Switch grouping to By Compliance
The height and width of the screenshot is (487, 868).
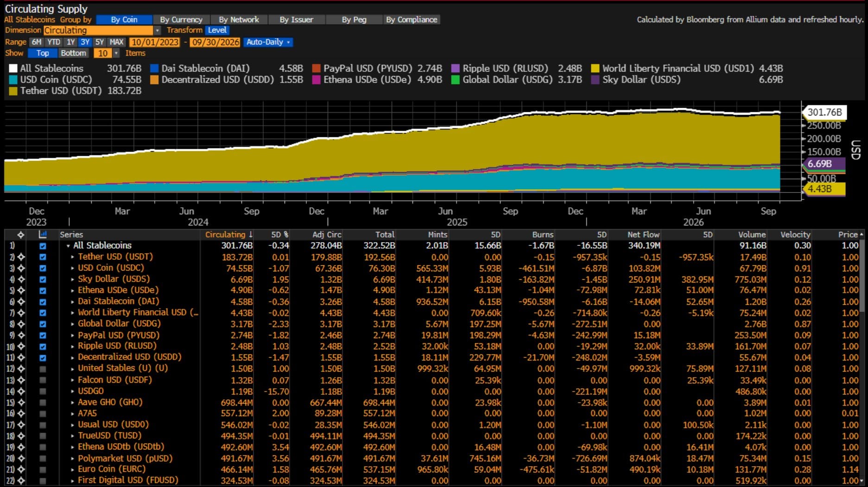(412, 19)
